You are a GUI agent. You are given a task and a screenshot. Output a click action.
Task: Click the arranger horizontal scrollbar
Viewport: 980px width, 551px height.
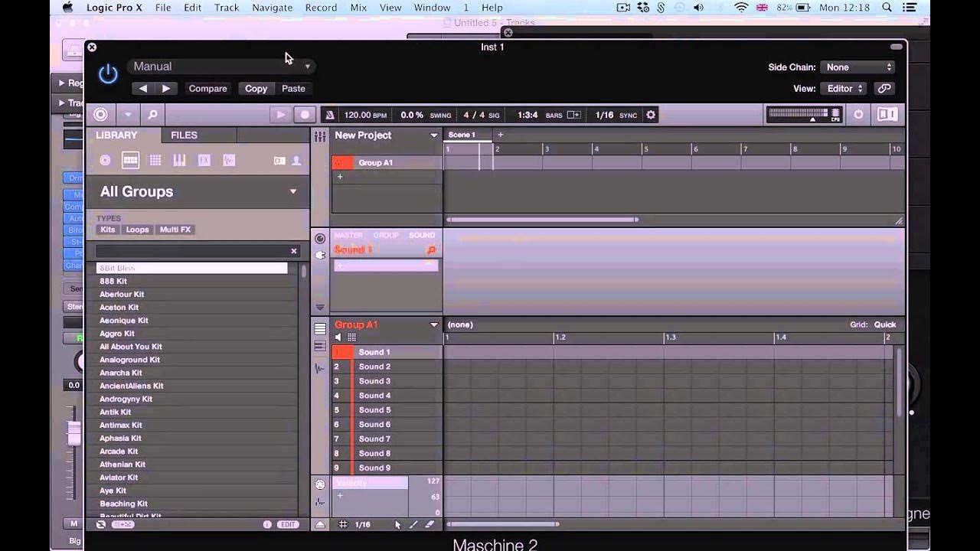(542, 220)
